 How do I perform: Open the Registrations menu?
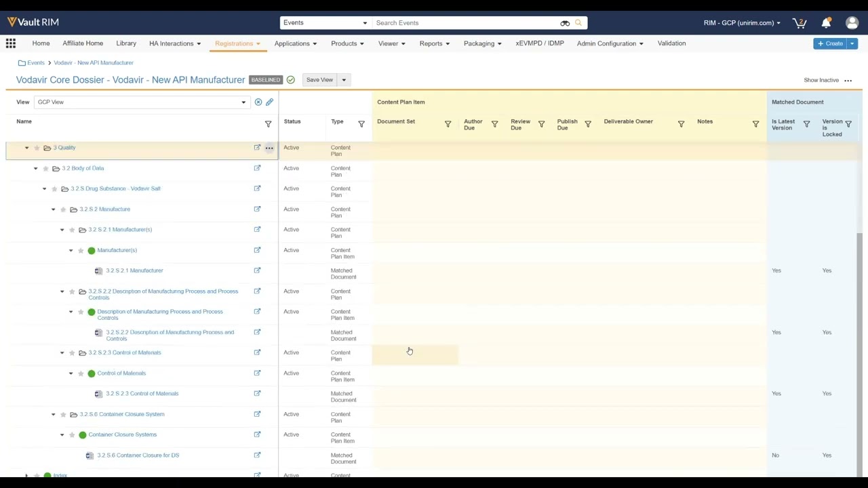click(x=237, y=43)
